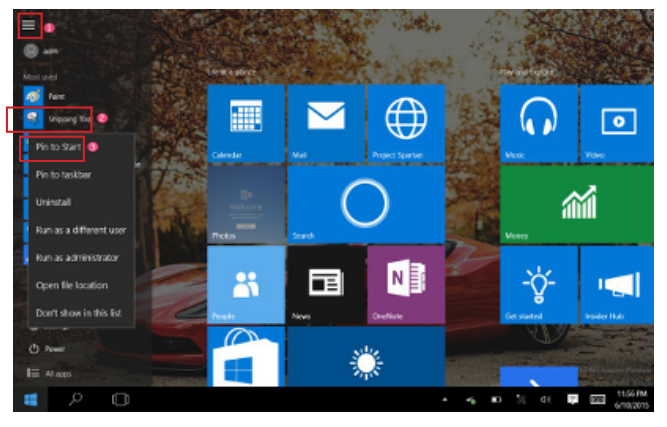The width and height of the screenshot is (667, 427).
Task: Open the Action Center notification icon
Action: (x=573, y=399)
